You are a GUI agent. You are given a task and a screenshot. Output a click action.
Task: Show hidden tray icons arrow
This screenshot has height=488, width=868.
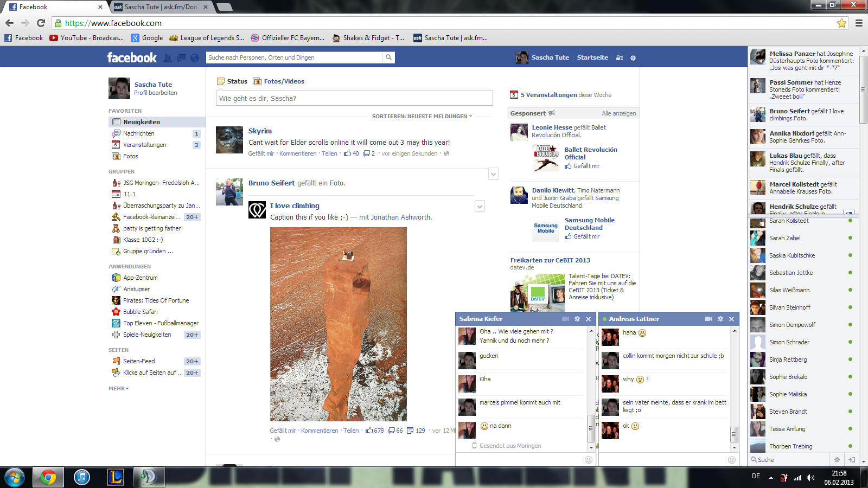pyautogui.click(x=771, y=478)
